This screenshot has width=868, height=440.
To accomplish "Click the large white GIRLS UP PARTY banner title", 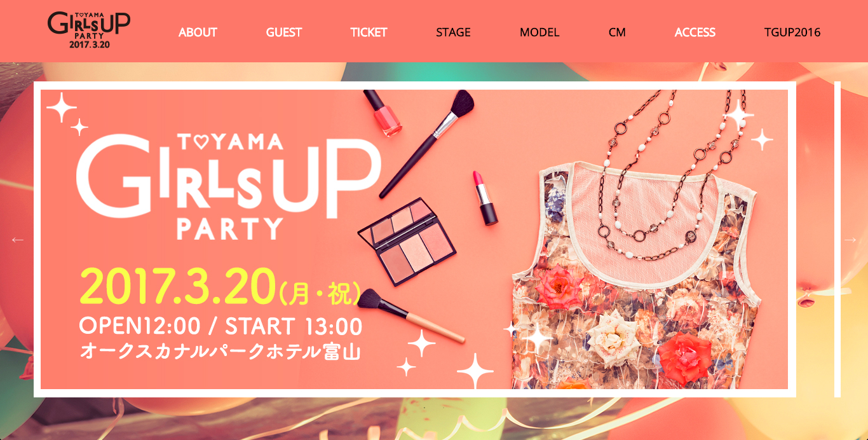I will pyautogui.click(x=229, y=186).
